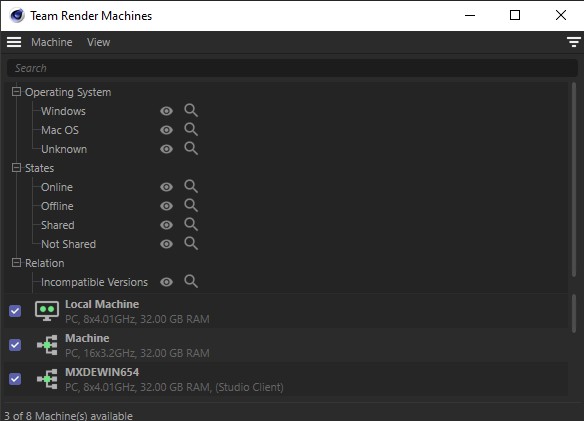Open the hamburger menu icon
Image resolution: width=584 pixels, height=421 pixels.
coord(14,42)
